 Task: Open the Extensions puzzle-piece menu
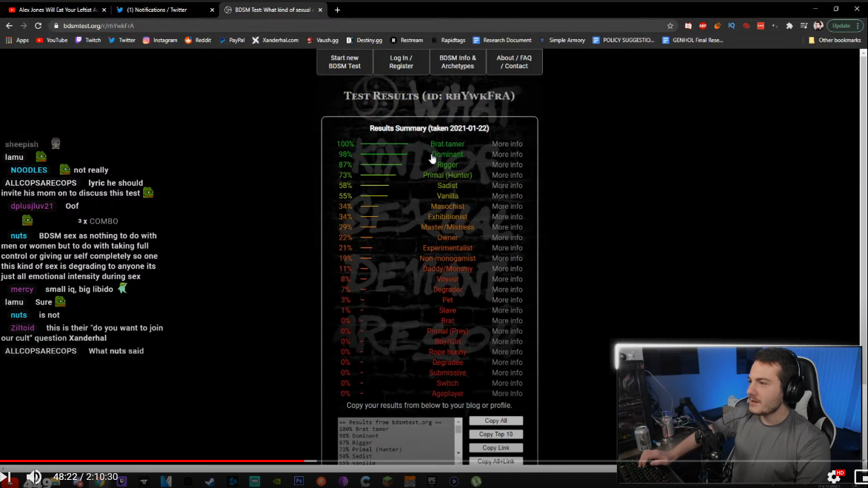[x=789, y=25]
